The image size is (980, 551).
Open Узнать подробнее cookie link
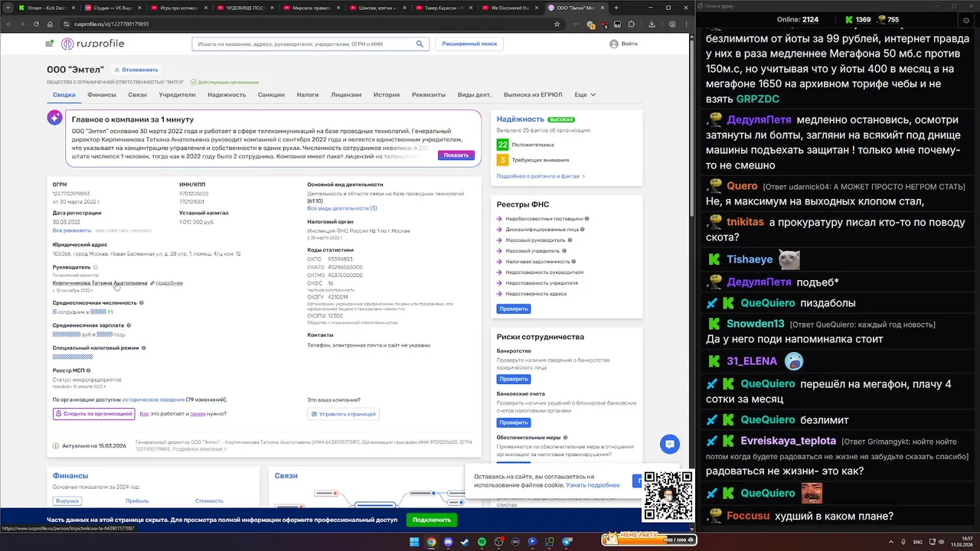pyautogui.click(x=593, y=485)
